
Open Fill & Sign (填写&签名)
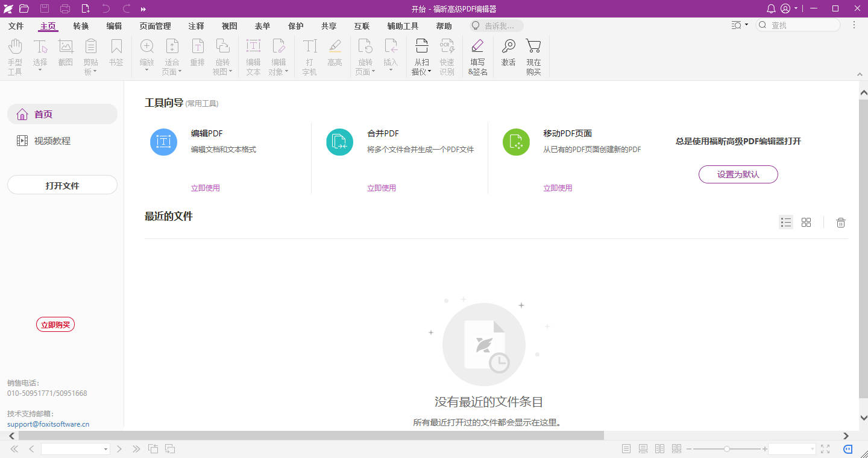click(x=477, y=57)
